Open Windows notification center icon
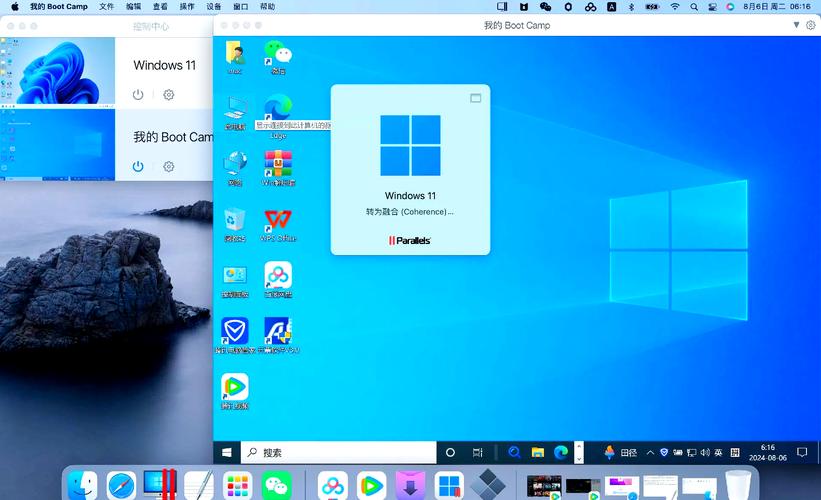Image resolution: width=821 pixels, height=500 pixels. point(802,452)
